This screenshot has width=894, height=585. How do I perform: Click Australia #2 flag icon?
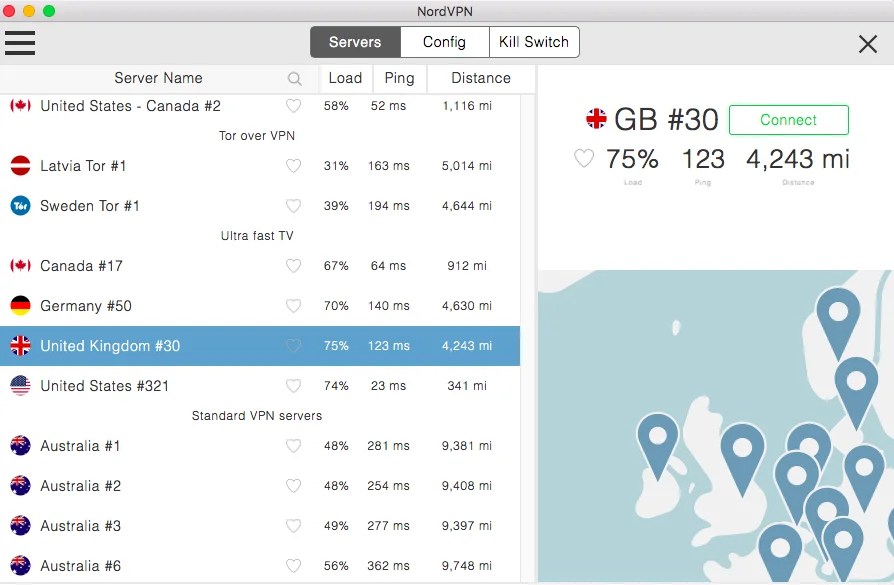21,485
